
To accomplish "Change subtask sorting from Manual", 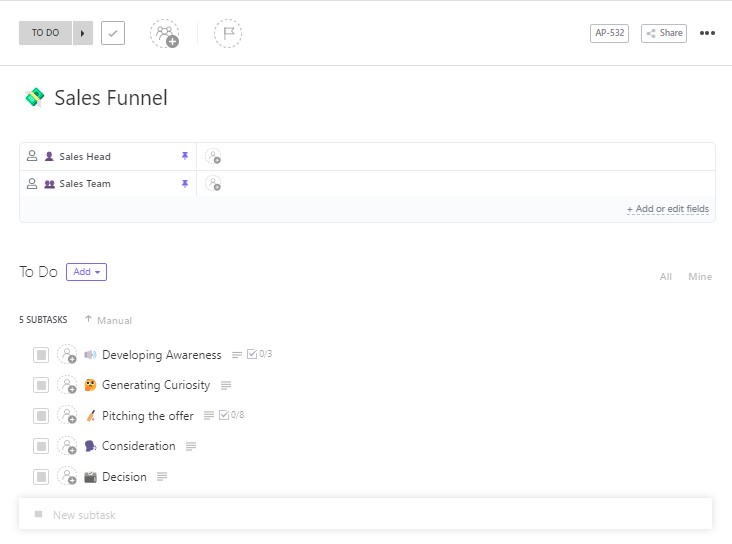I will click(108, 320).
